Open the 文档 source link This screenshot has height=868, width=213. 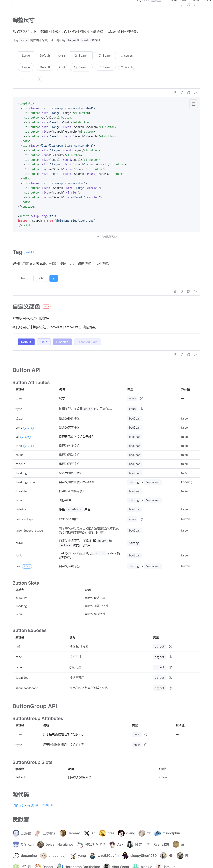click(47, 806)
